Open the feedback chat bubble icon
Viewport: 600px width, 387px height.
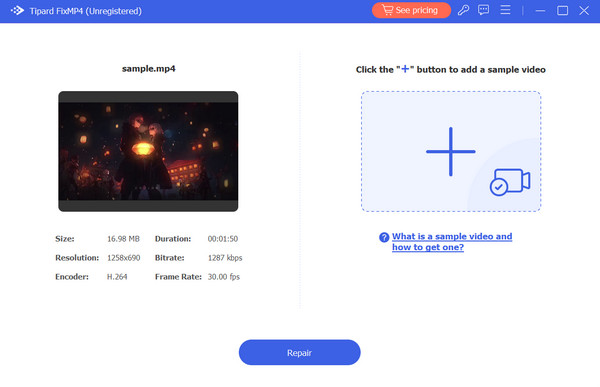484,10
